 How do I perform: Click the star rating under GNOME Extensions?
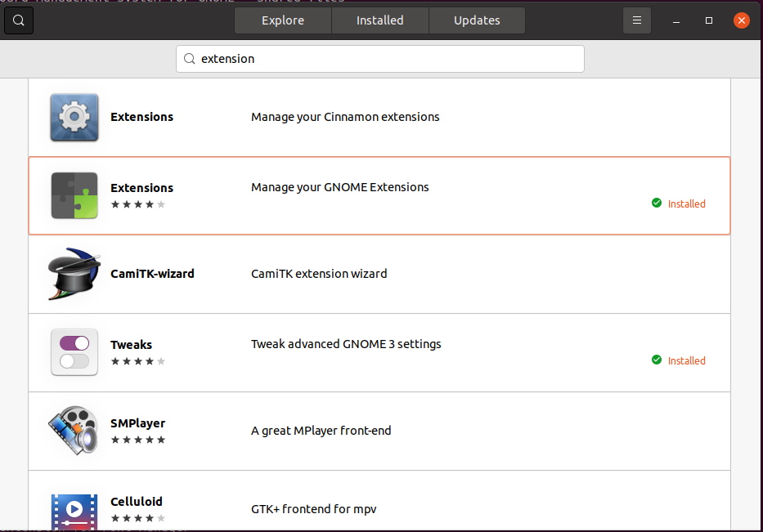138,204
